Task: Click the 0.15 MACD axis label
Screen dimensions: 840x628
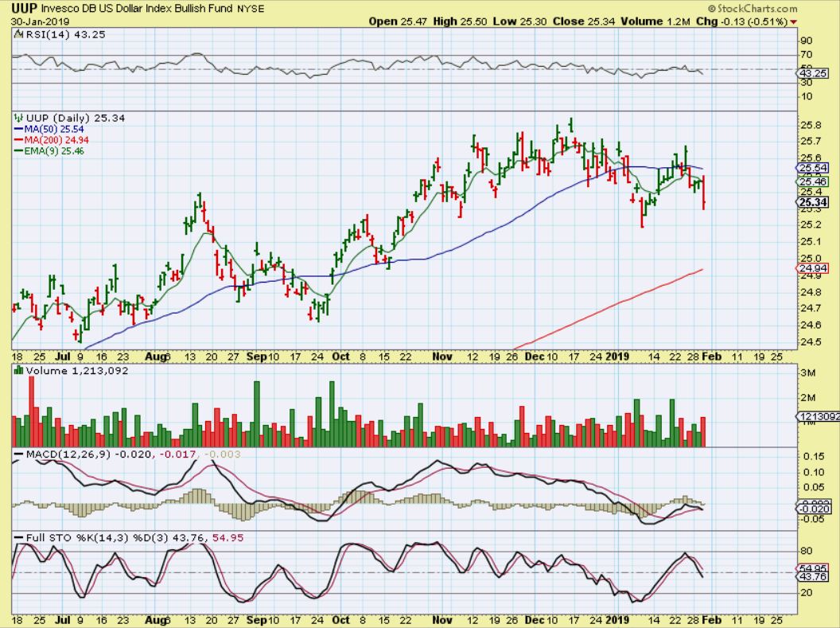Action: (814, 457)
